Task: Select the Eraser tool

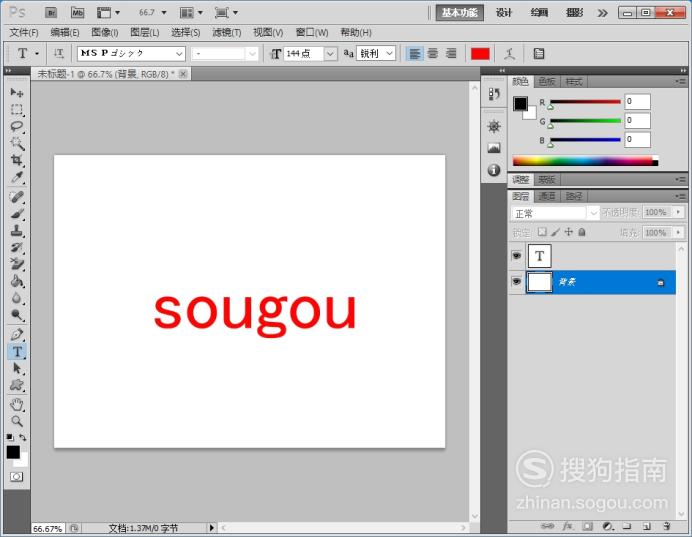Action: click(17, 264)
